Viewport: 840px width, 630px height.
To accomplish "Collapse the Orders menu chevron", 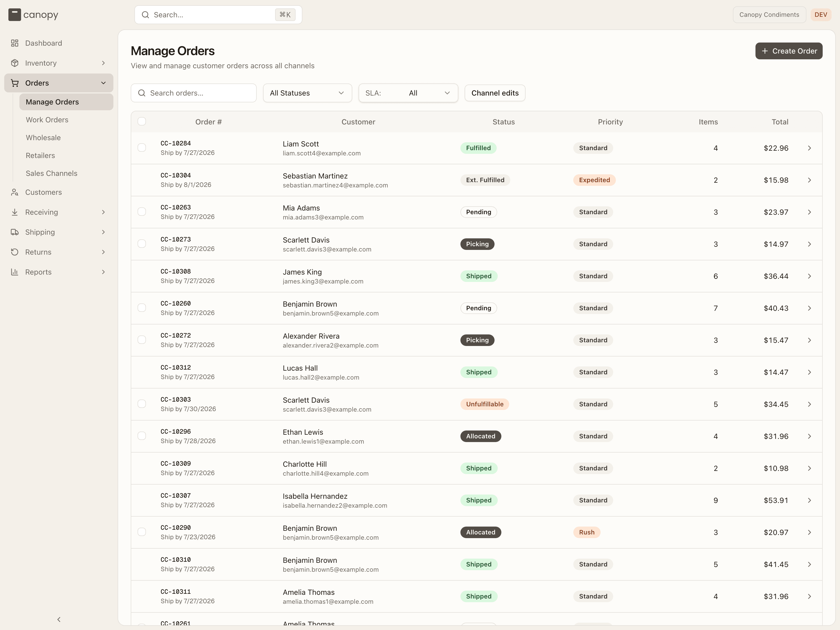I will [x=103, y=83].
